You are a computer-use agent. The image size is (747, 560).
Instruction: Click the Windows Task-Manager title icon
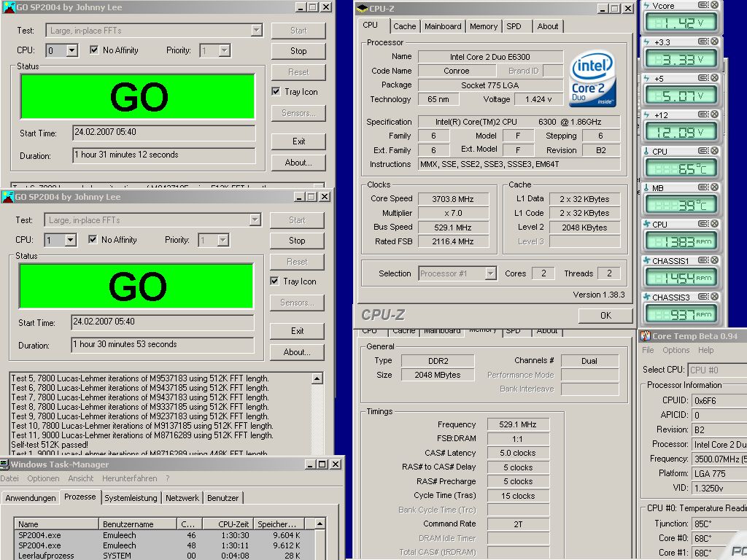(4, 464)
